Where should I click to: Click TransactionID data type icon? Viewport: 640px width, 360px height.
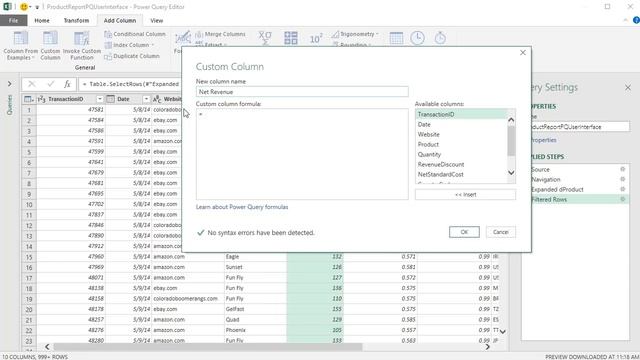(x=42, y=99)
